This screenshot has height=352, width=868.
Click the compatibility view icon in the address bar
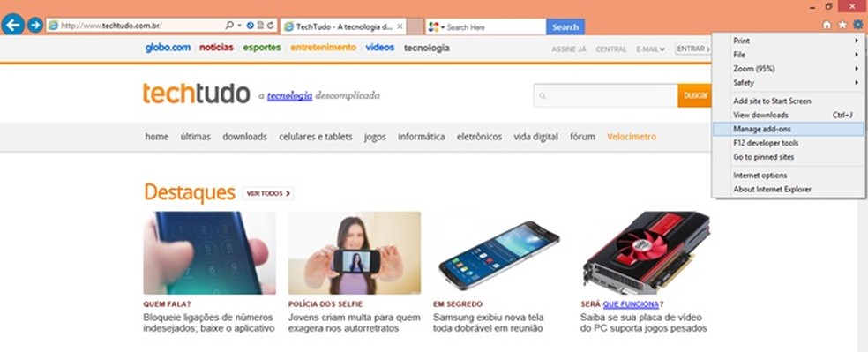pyautogui.click(x=260, y=26)
